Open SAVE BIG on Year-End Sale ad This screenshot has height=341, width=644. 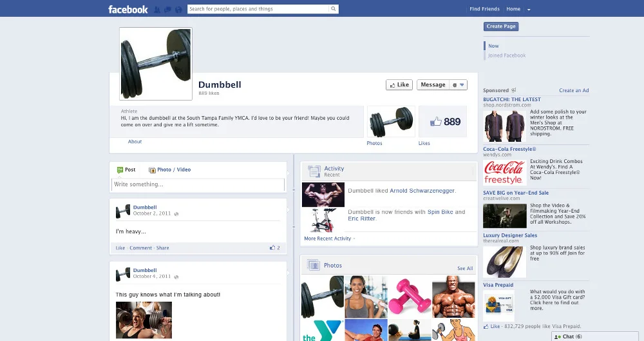[x=516, y=193]
